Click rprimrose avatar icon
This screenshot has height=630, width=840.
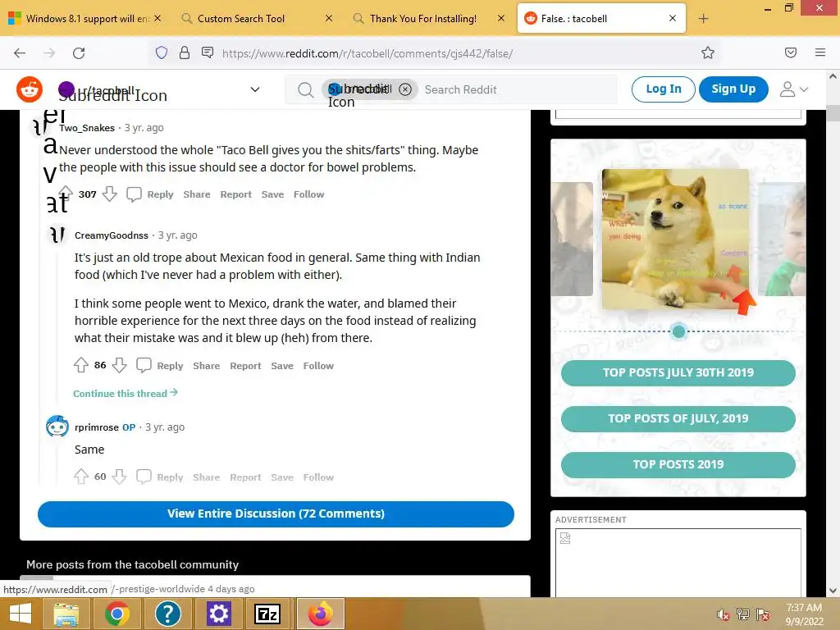coord(57,427)
